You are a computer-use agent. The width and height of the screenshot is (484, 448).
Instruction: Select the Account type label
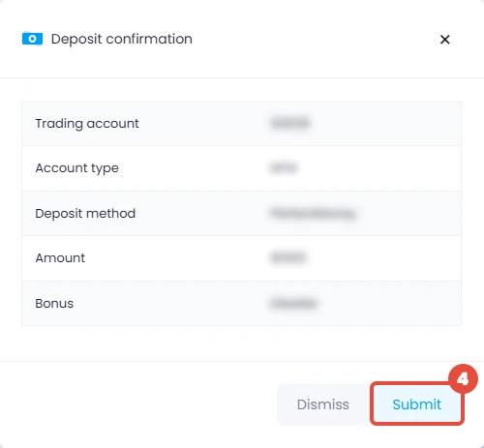tap(77, 168)
